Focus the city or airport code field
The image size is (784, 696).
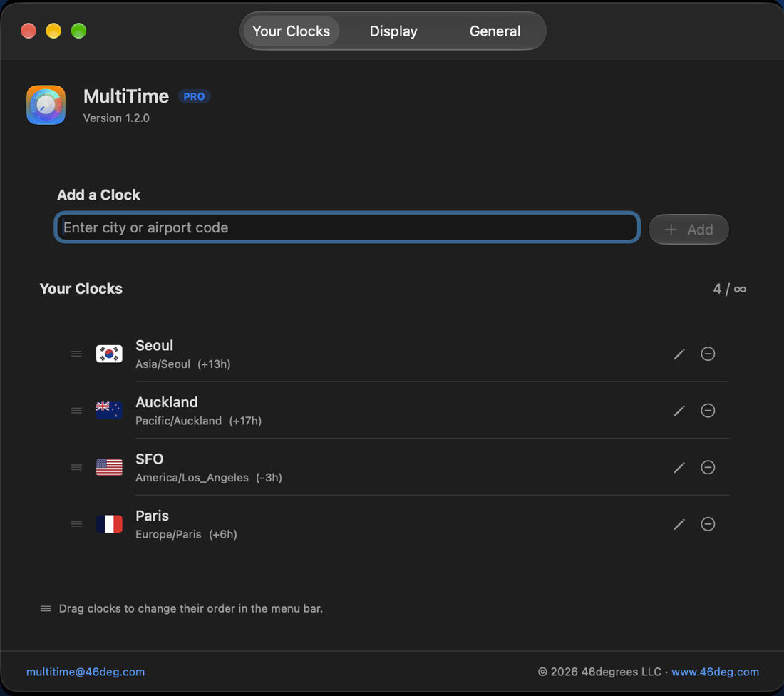tap(347, 227)
